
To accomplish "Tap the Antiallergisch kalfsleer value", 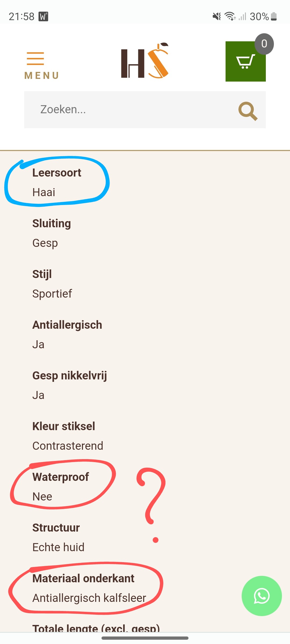I will click(x=89, y=598).
